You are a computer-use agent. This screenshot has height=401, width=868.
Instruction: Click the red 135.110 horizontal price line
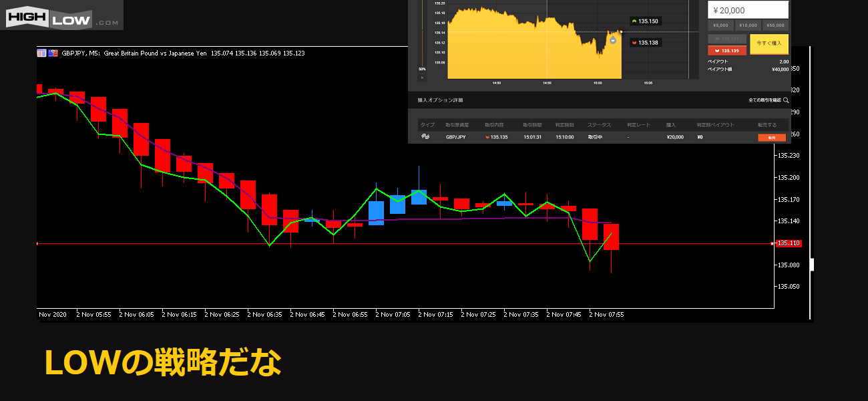click(401, 244)
